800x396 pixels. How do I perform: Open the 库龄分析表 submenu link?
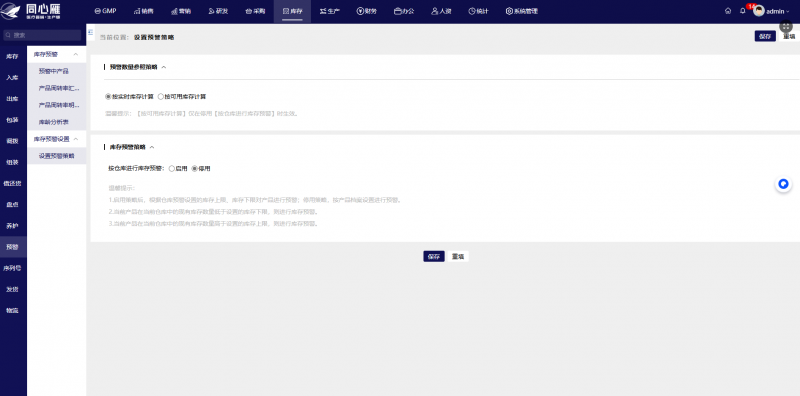(x=54, y=122)
